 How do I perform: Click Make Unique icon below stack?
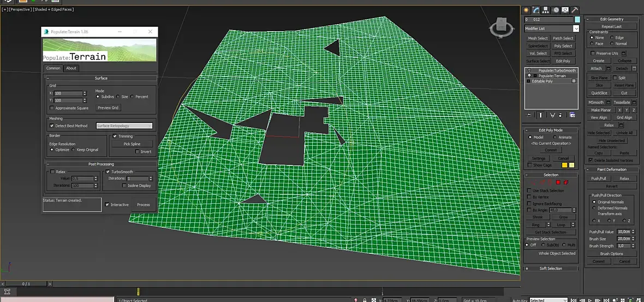pos(552,115)
